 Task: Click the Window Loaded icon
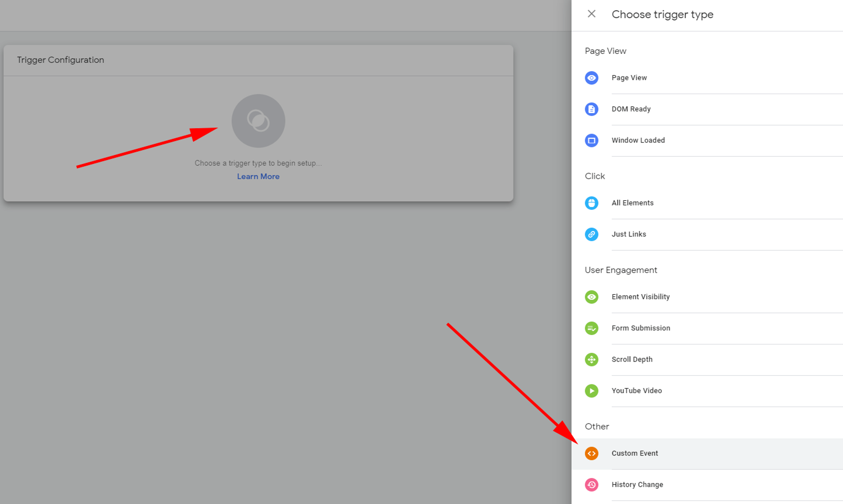click(591, 140)
